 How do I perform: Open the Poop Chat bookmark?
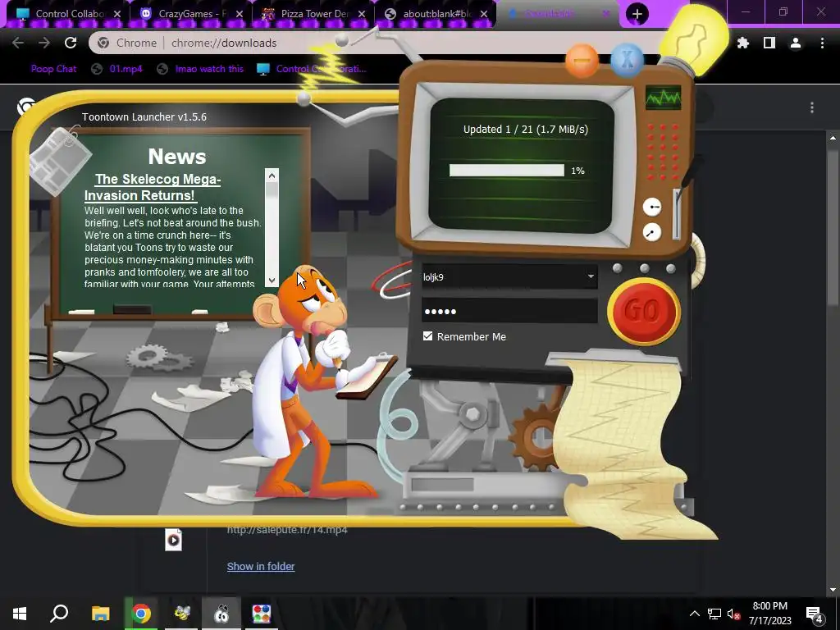(x=53, y=69)
